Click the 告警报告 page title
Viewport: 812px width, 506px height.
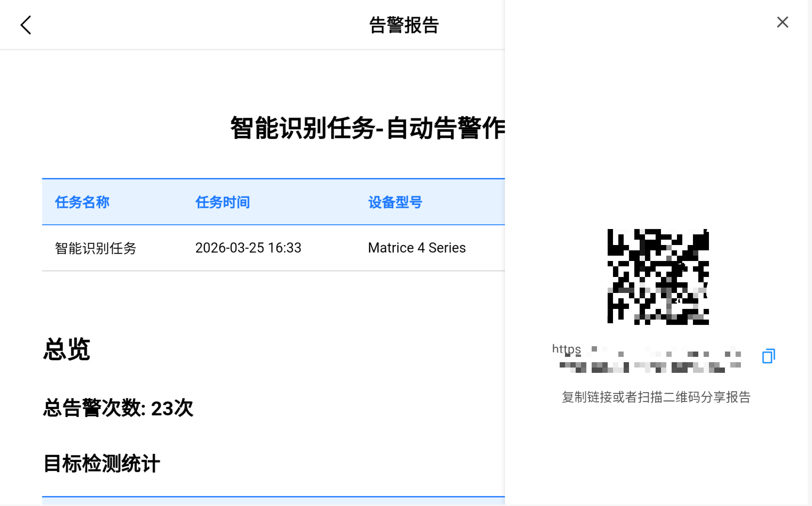(404, 25)
